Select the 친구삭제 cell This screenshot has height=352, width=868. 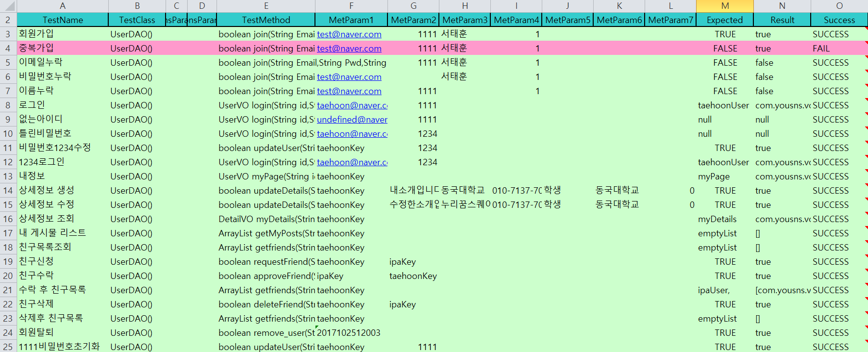[63, 304]
